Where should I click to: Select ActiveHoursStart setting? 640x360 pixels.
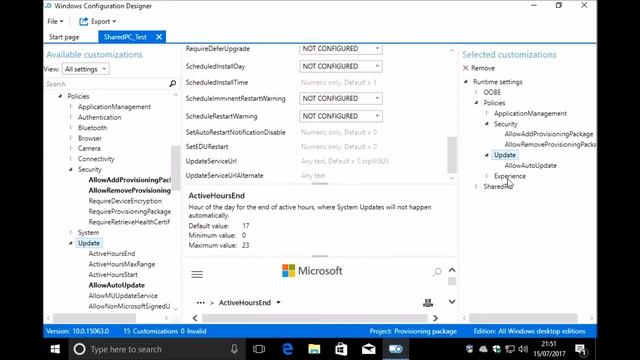(113, 275)
